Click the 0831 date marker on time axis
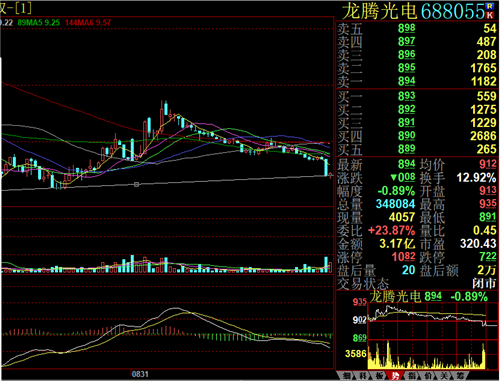The height and width of the screenshot is (381, 500). pos(140,374)
